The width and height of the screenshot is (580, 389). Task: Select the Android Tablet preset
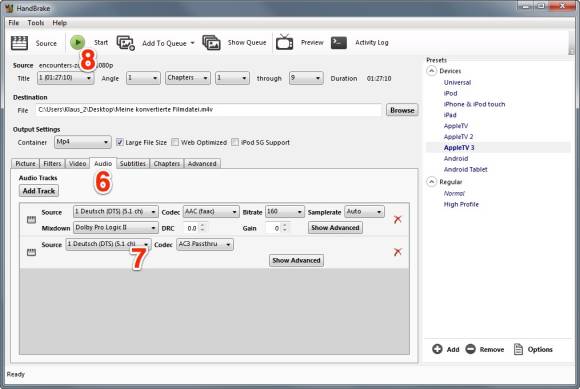465,169
